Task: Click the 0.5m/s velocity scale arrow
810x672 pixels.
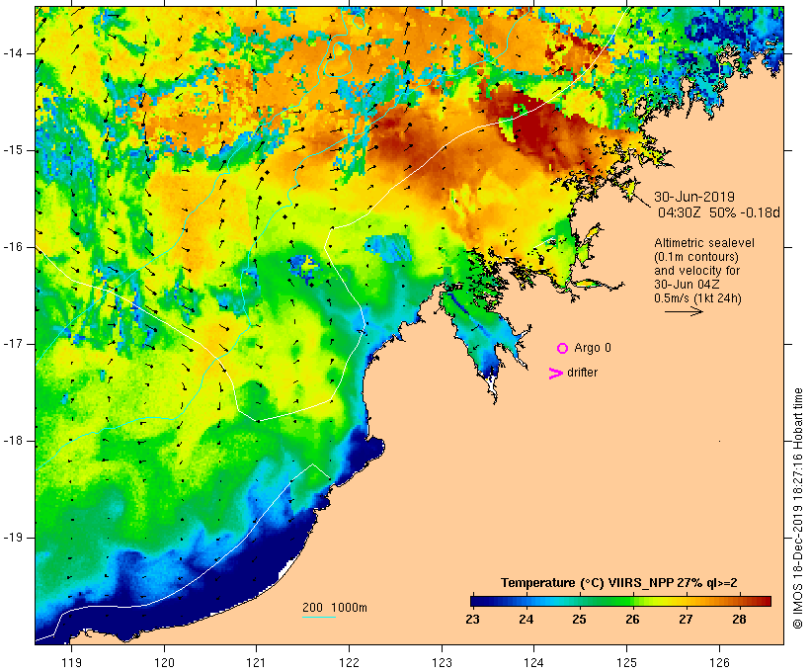Action: coord(684,311)
